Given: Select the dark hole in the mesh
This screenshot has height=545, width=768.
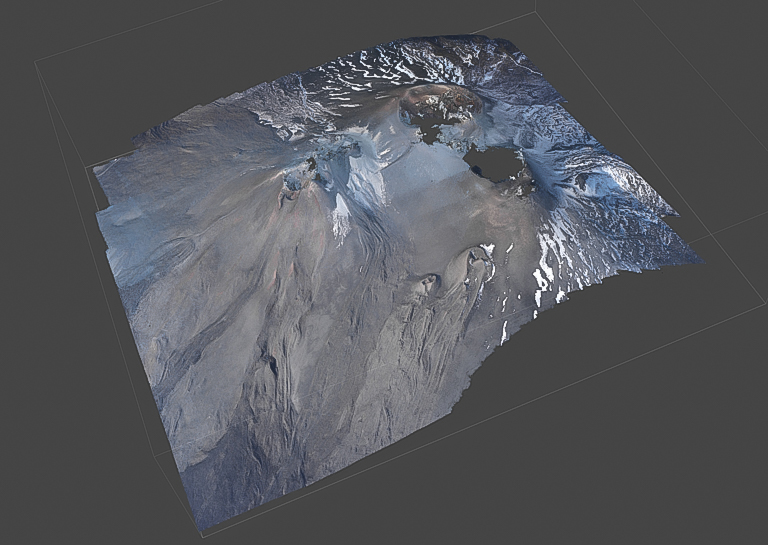Looking at the screenshot, I should coord(492,163).
